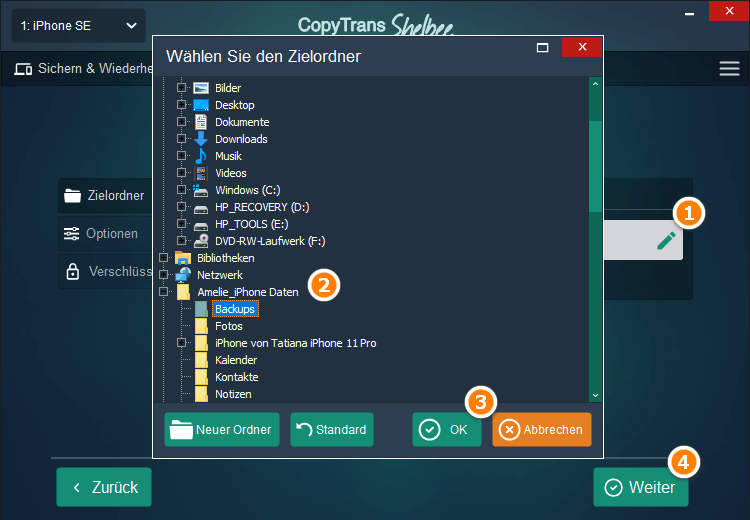Maximize the Zielordner dialog
The width and height of the screenshot is (750, 520).
542,47
